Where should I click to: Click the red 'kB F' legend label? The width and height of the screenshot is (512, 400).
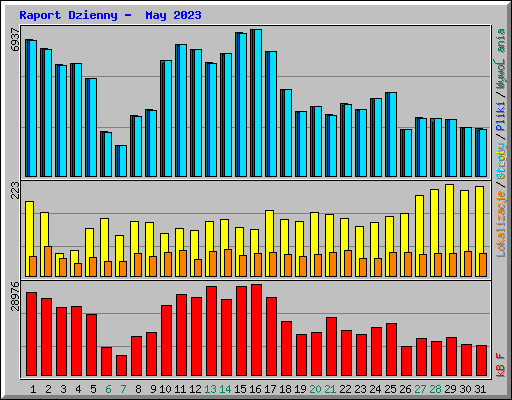(x=501, y=365)
